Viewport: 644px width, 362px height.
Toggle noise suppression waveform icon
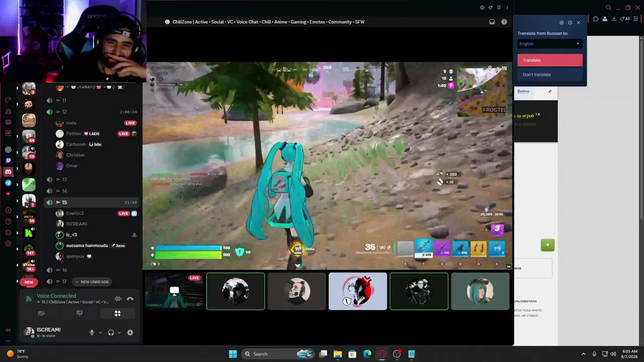click(118, 299)
